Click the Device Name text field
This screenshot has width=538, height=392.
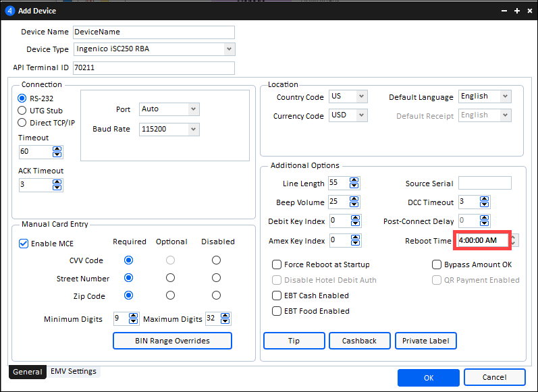pyautogui.click(x=153, y=32)
